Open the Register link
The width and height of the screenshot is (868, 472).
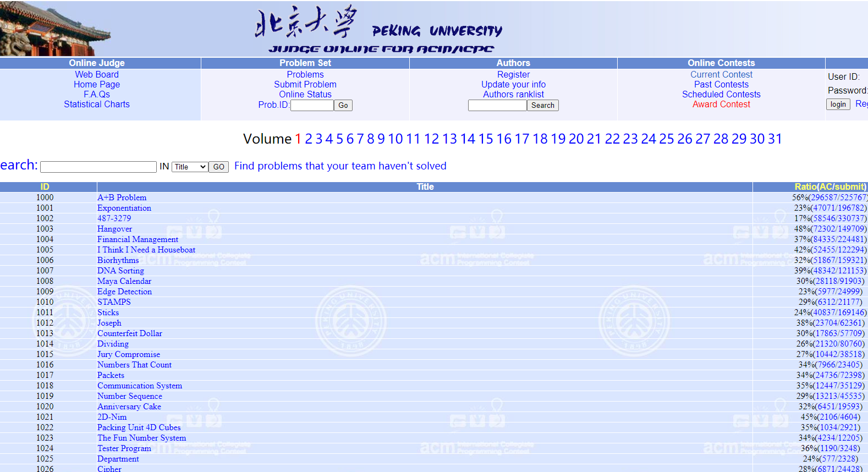pos(514,74)
